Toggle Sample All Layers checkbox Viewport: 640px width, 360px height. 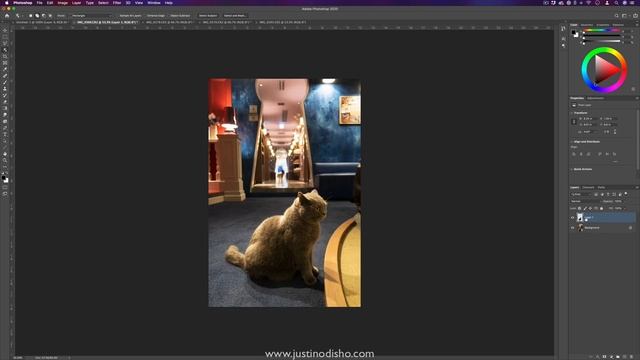tap(130, 16)
